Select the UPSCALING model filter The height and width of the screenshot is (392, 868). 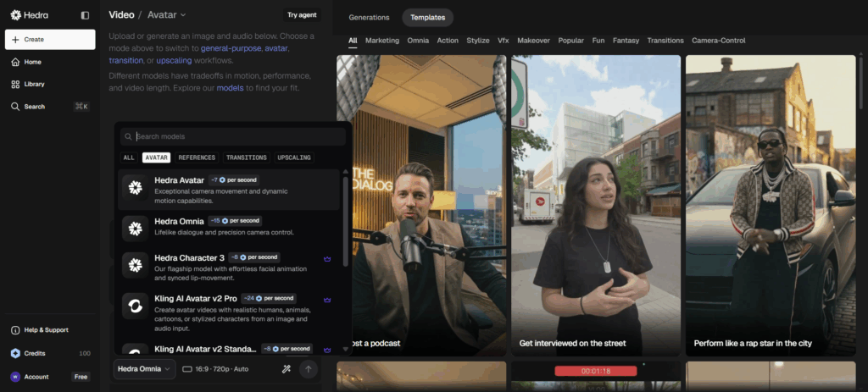pos(294,157)
